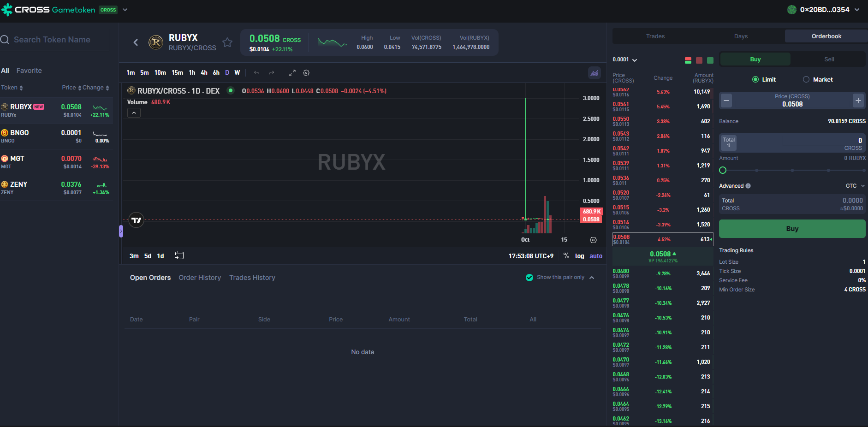Viewport: 868px width, 427px height.
Task: Add RUBYX to favorites with the star
Action: pos(227,42)
